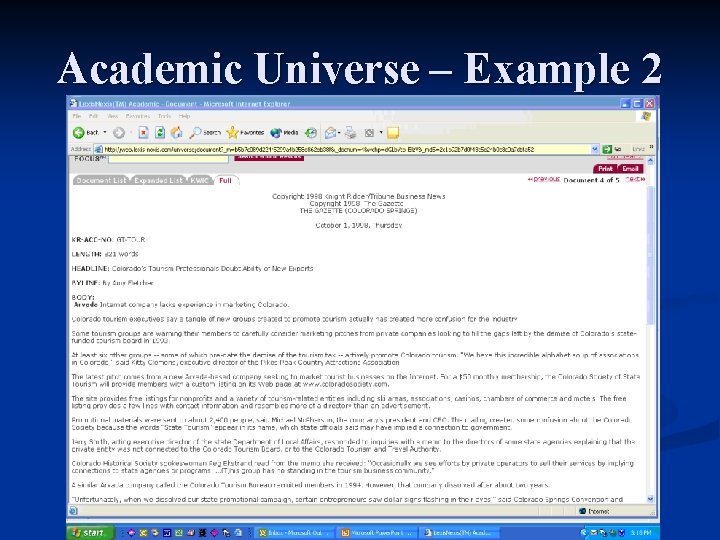This screenshot has width=720, height=540.
Task: Click the www.coloradosociety.com web address text
Action: pyautogui.click(x=345, y=384)
